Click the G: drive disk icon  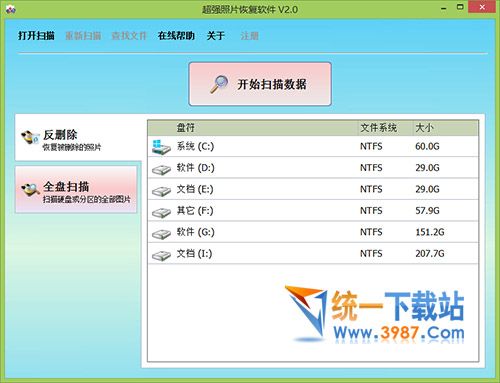161,234
